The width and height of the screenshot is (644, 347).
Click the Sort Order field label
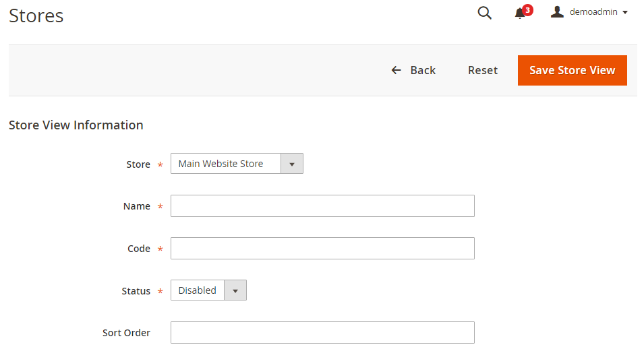tap(126, 333)
